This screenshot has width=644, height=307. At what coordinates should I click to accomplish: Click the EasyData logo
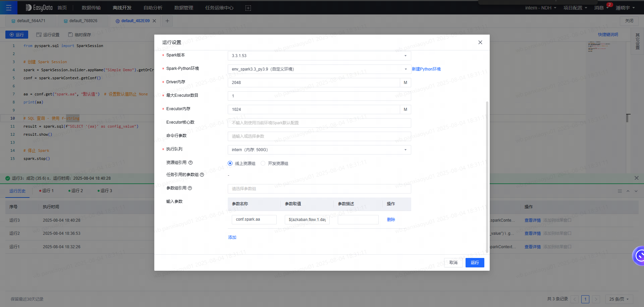click(38, 7)
